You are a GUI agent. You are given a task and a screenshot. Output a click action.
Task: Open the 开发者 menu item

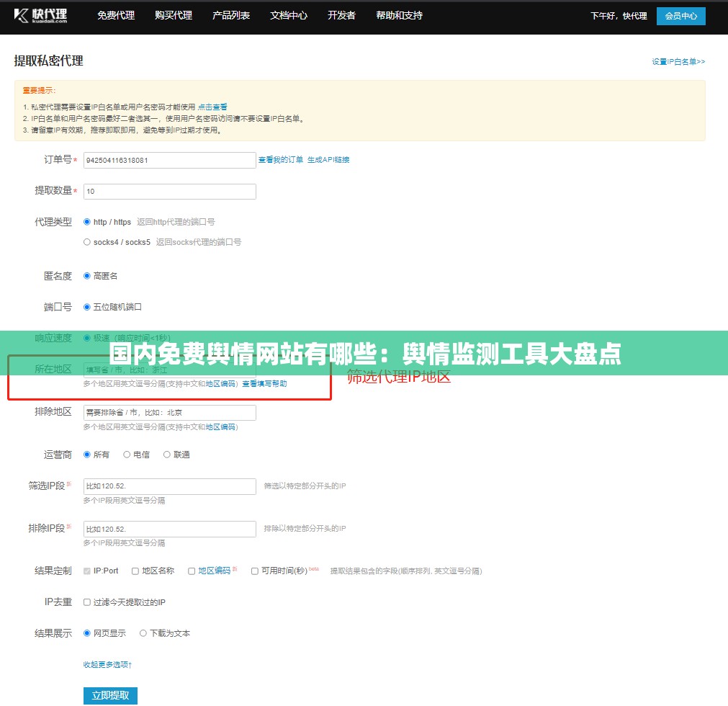[341, 15]
